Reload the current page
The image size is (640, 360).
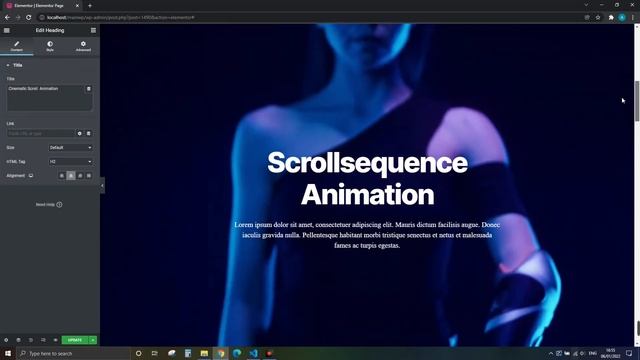[x=29, y=18]
